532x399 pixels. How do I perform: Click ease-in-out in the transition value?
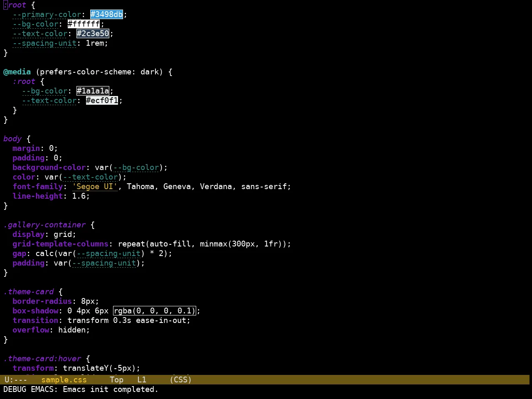coord(161,320)
